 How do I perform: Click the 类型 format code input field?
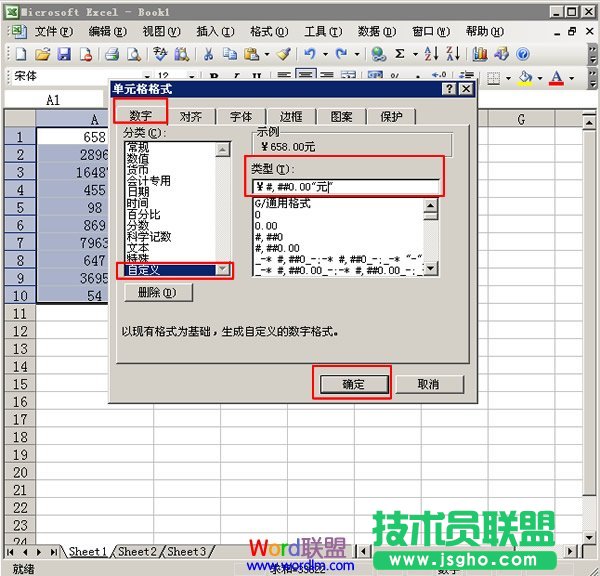345,185
